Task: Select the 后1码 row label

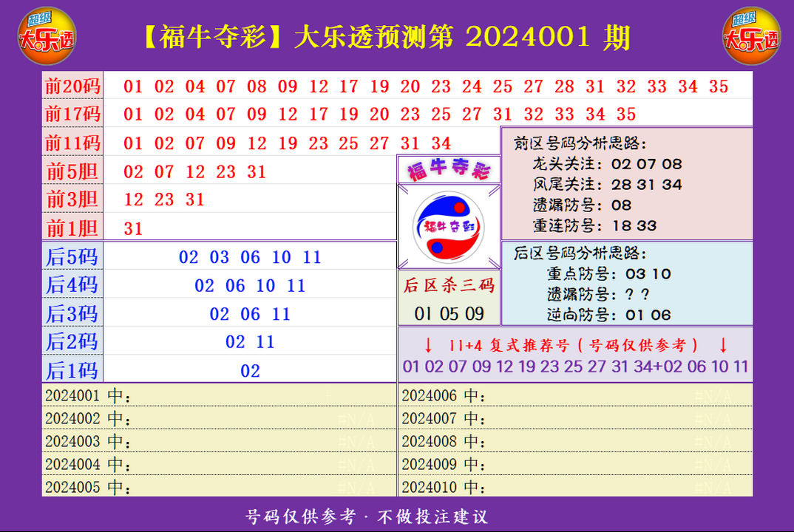Action: point(72,370)
